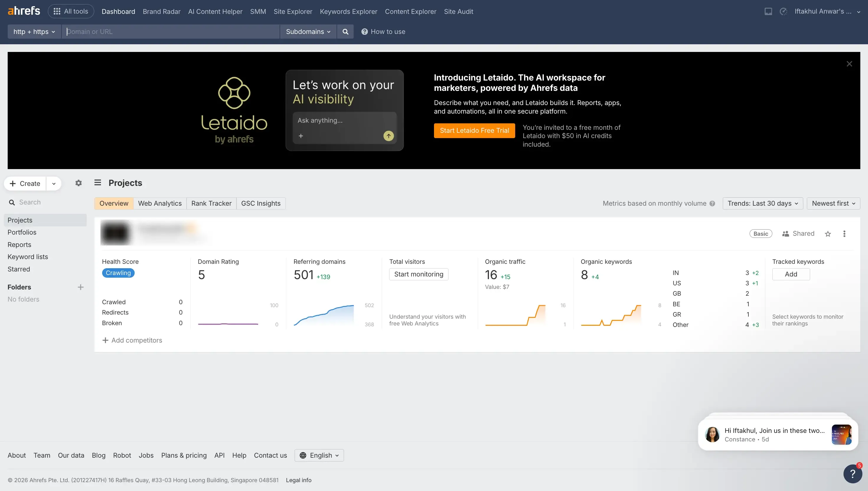
Task: Open Keywords Explorer
Action: 348,12
